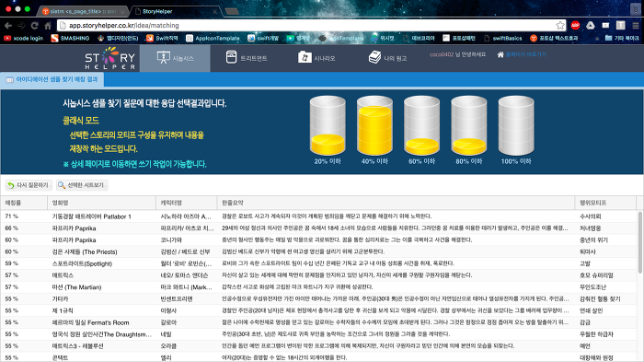Bookmark the page with the star icon
Image resolution: width=644 pixels, height=362 pixels.
click(x=560, y=26)
